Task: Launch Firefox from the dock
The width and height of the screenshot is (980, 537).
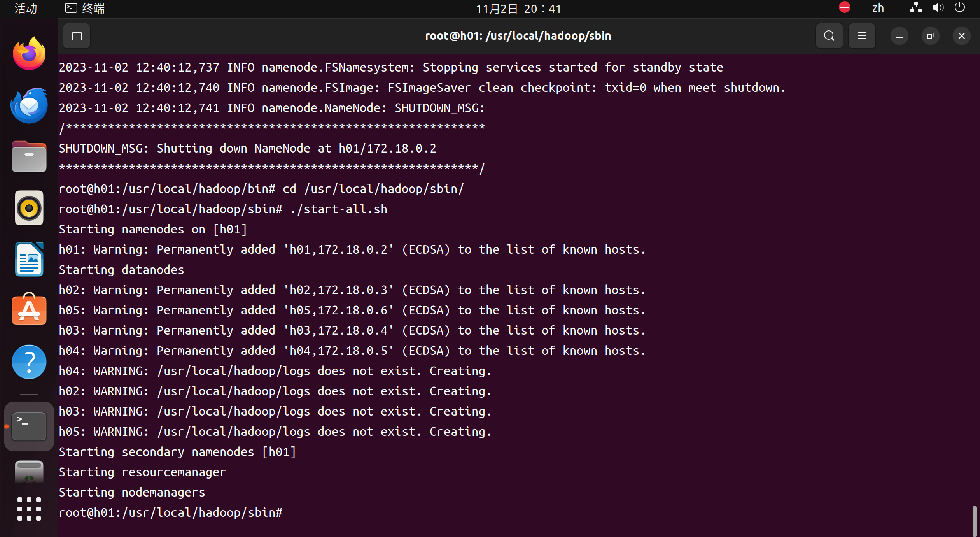Action: point(29,54)
